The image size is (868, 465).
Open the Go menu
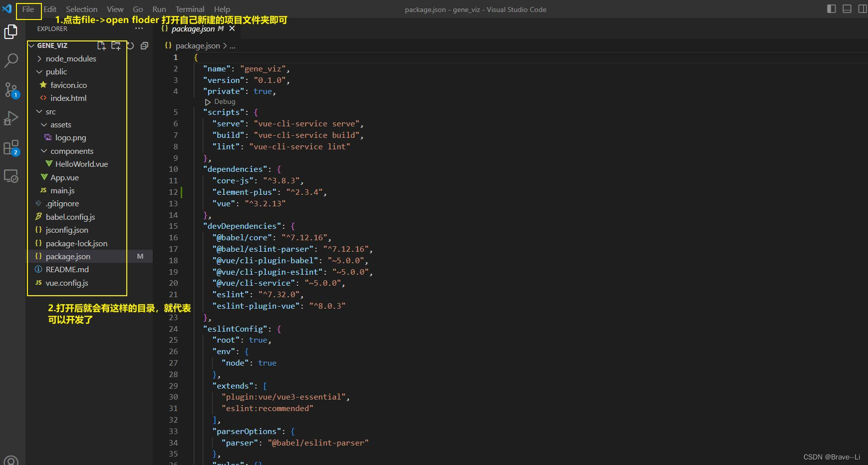(x=138, y=9)
